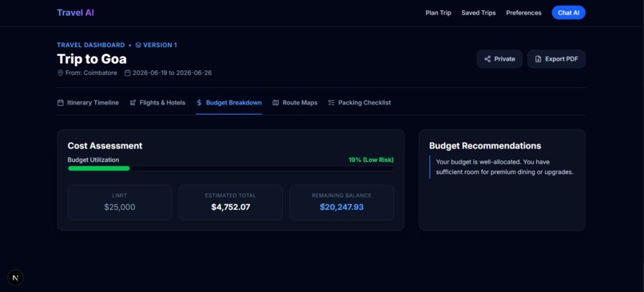The height and width of the screenshot is (292, 644).
Task: Click the TRAVEL DASHBOARD breadcrumb text
Action: 91,45
